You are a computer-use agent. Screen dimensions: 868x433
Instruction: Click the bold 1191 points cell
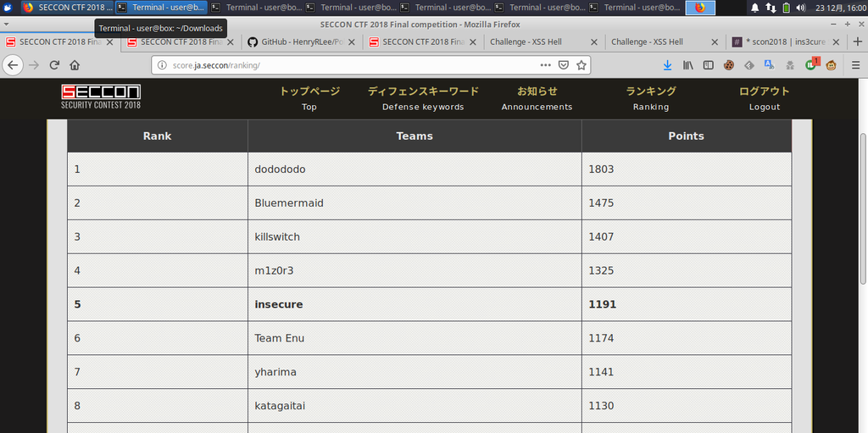(x=687, y=304)
